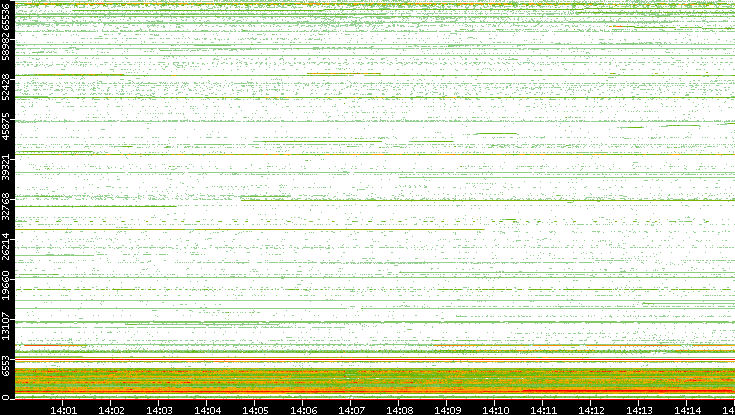This screenshot has height=415, width=735.
Task: Select the 14:10 time label
Action: click(496, 410)
